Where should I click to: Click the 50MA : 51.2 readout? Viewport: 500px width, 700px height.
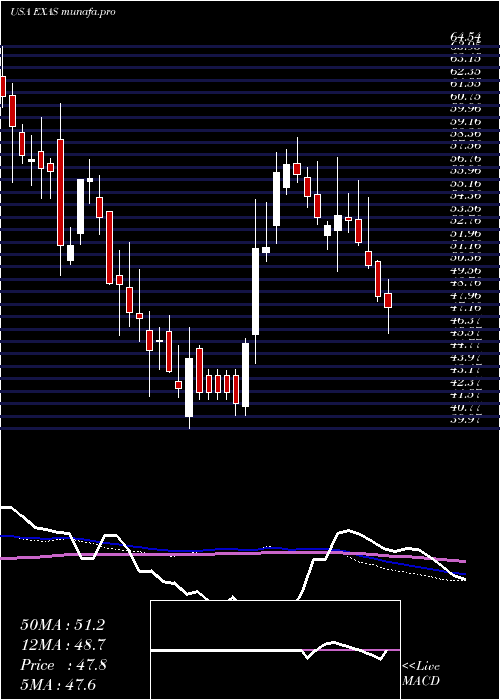coord(63,625)
